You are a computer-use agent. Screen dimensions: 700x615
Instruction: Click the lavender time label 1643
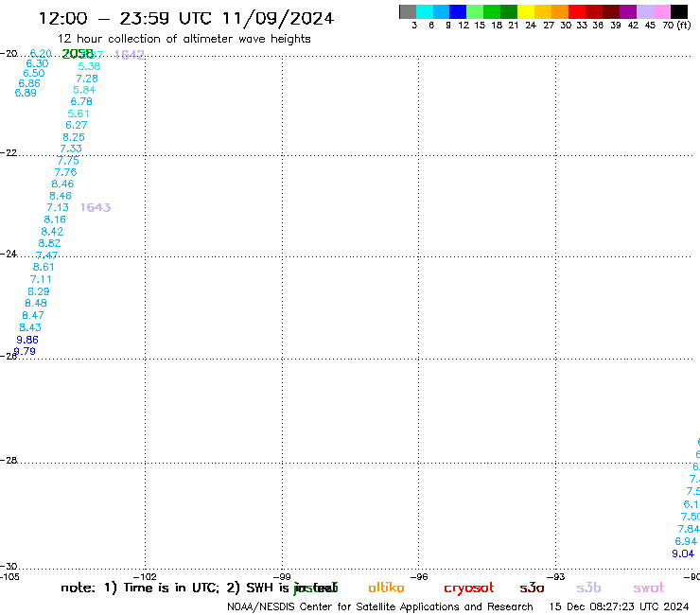(96, 207)
